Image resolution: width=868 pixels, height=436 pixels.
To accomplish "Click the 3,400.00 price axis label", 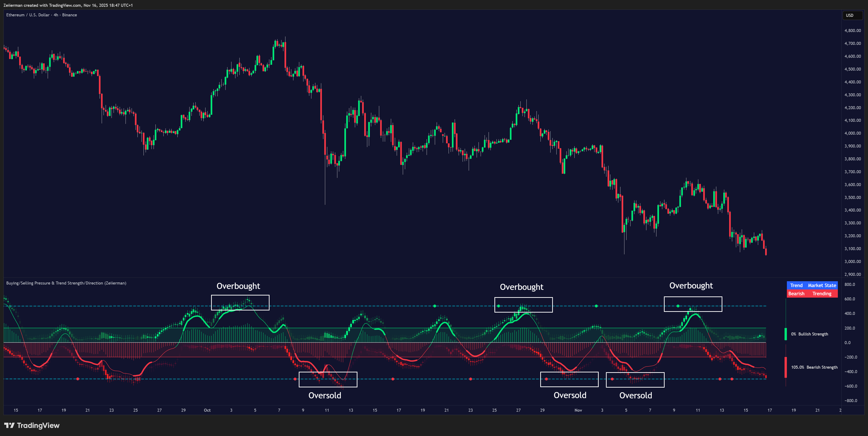I will click(853, 210).
